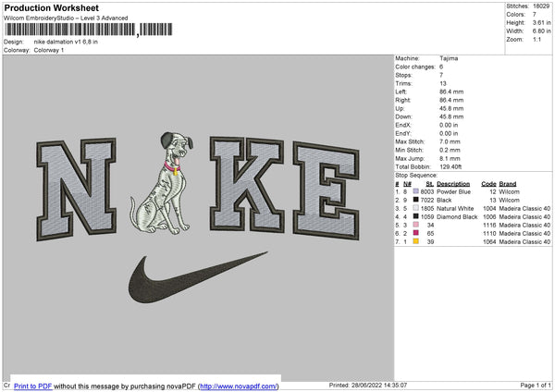Click design name 'nike dalmation v1 6,8 in'
Image resolution: width=555 pixels, height=392 pixels.
pos(66,42)
